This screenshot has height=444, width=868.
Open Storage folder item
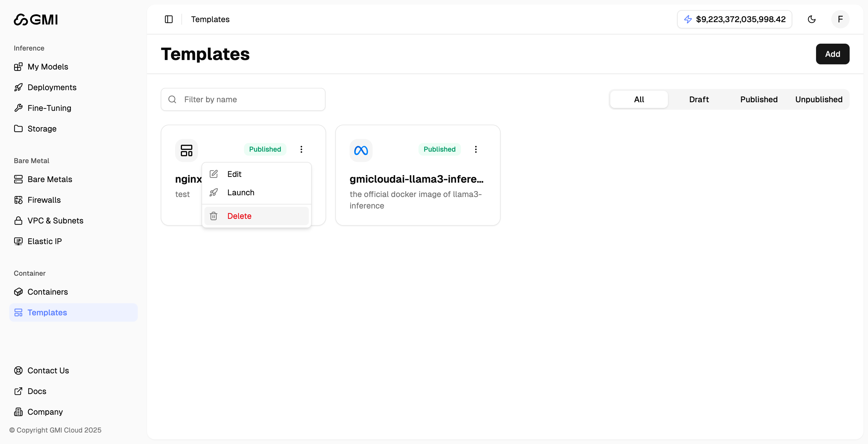click(42, 129)
